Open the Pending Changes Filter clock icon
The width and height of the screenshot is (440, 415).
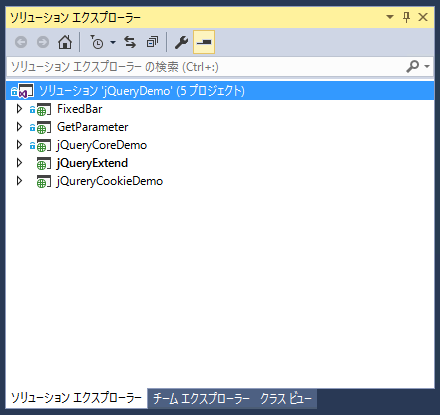click(x=97, y=42)
